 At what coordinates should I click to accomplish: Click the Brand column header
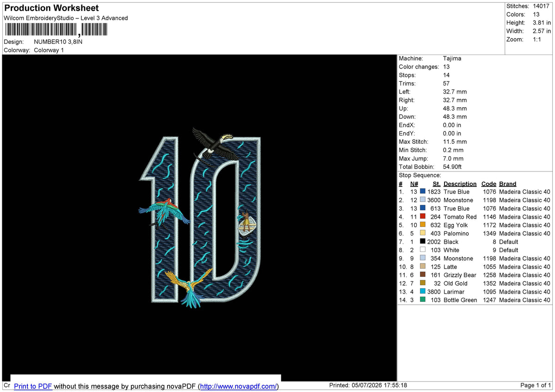(x=507, y=184)
